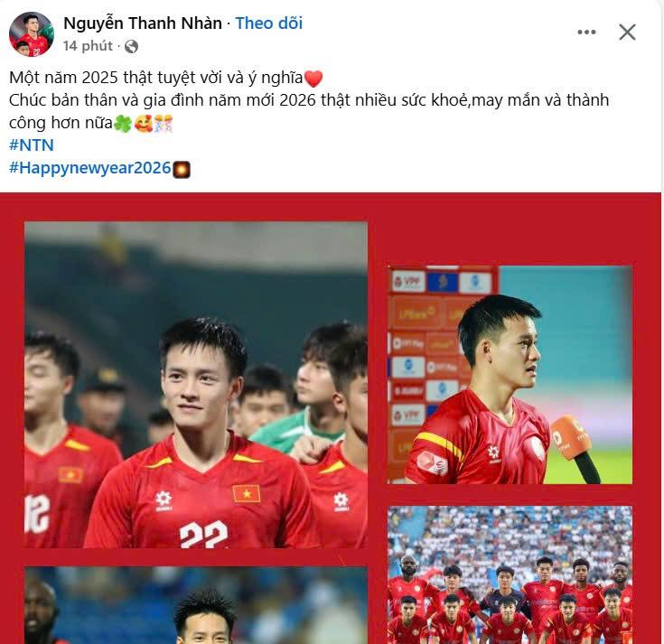Close the post with the X button
664x644 pixels.
point(627,33)
